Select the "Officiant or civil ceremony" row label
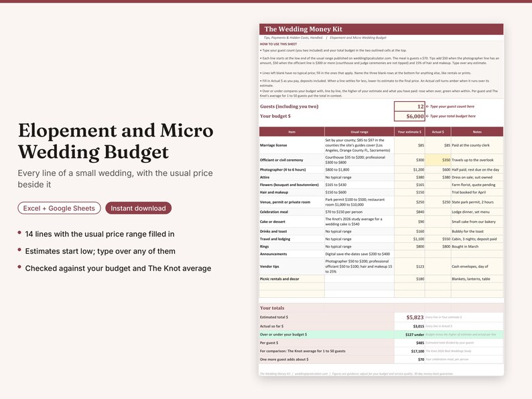The width and height of the screenshot is (532, 399). point(281,160)
